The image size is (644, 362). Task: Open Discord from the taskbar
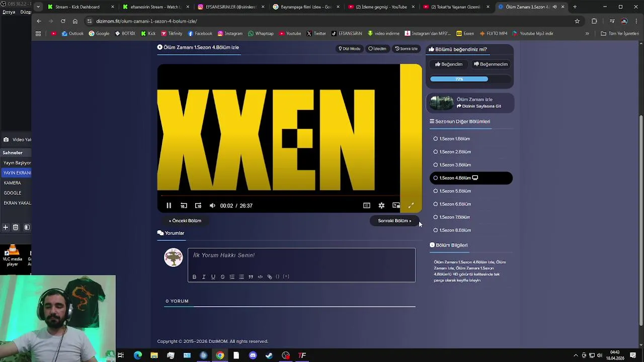253,355
